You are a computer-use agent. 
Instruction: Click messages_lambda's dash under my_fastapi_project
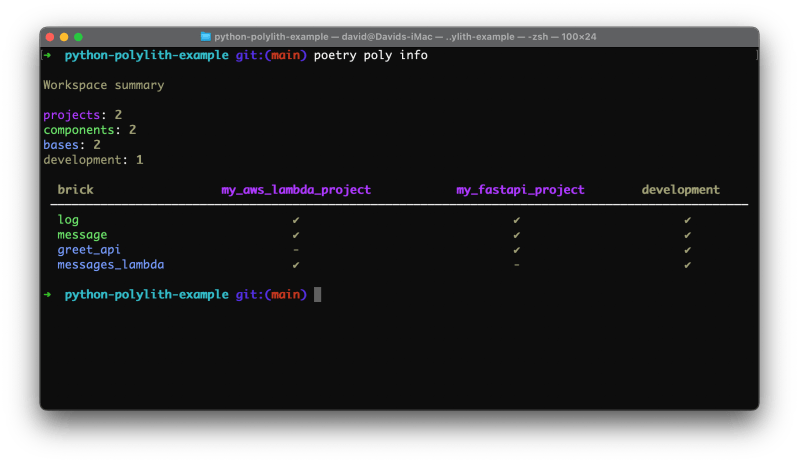point(517,265)
